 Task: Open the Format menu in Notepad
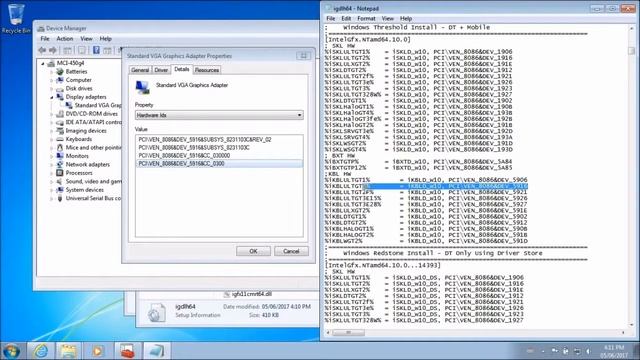pos(366,18)
